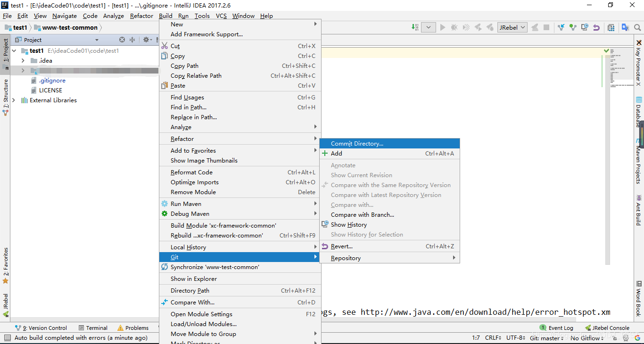The image size is (644, 344).
Task: Open the JRebel Console tab
Action: 607,328
